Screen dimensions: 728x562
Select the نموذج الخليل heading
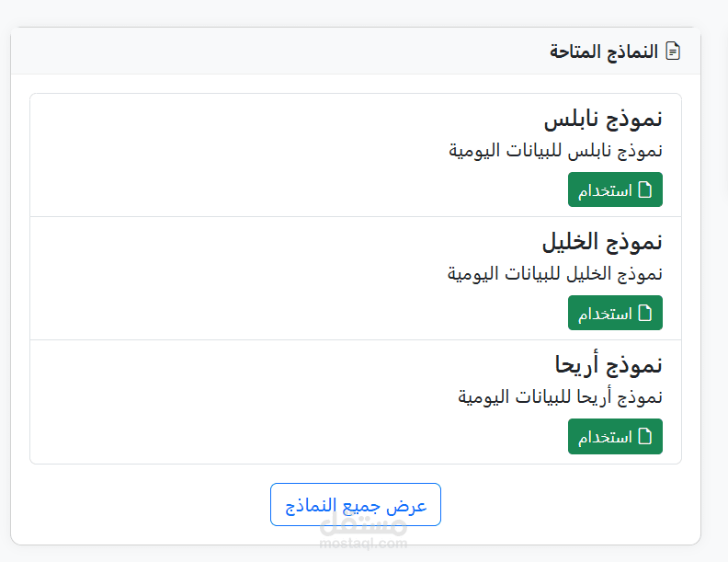pyautogui.click(x=602, y=242)
